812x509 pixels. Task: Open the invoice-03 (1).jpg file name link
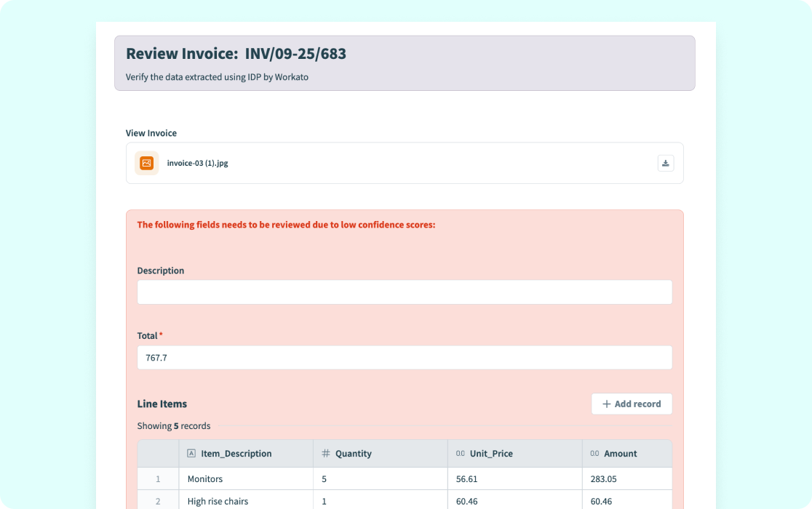coord(196,163)
